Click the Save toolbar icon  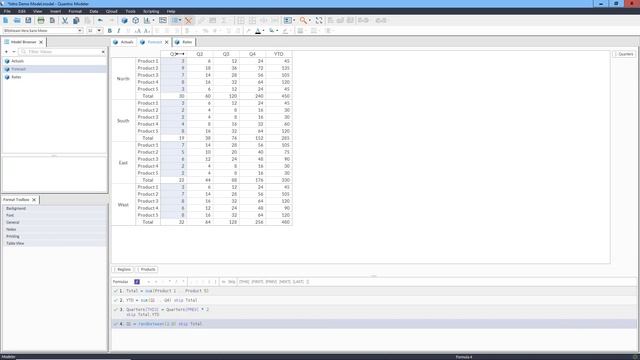tap(28, 20)
